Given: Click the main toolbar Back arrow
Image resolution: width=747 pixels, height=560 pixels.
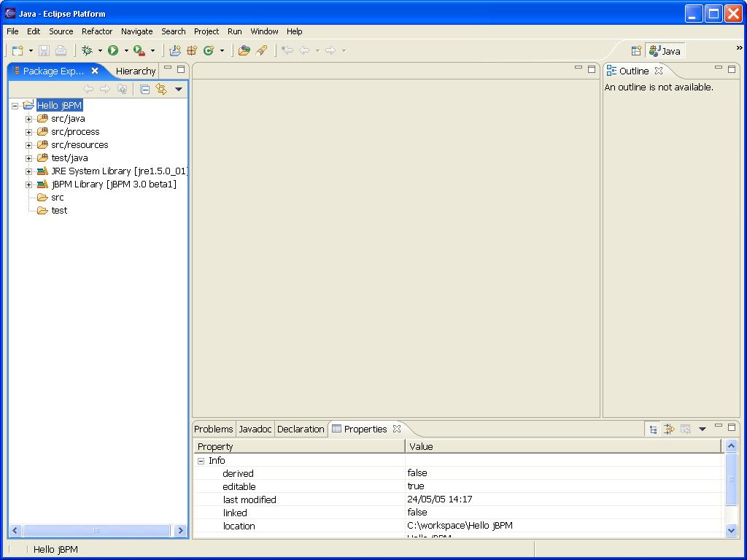Looking at the screenshot, I should pyautogui.click(x=304, y=50).
